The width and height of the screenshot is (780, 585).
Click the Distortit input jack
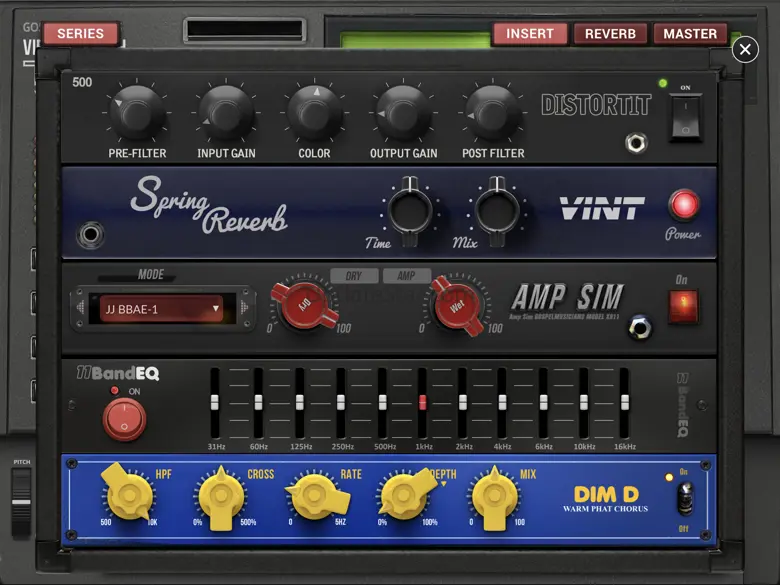pos(636,143)
